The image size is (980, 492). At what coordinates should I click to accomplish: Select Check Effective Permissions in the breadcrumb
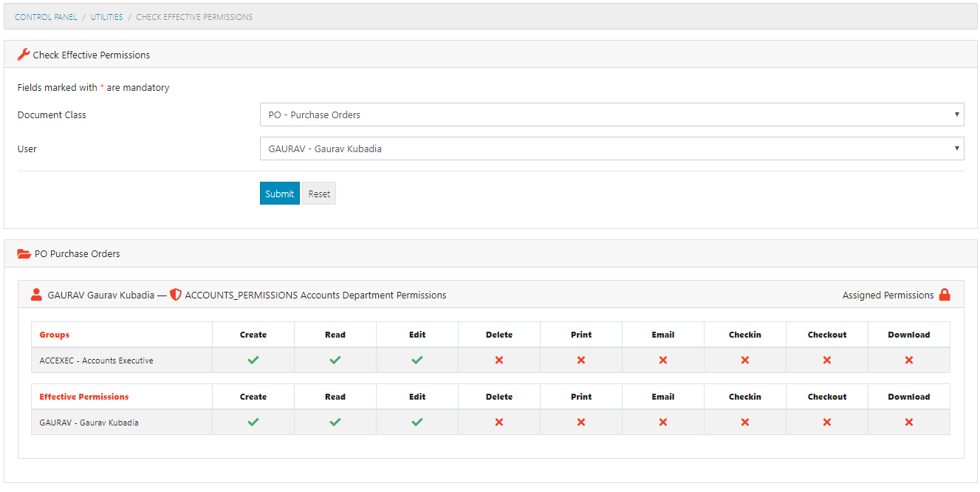193,16
